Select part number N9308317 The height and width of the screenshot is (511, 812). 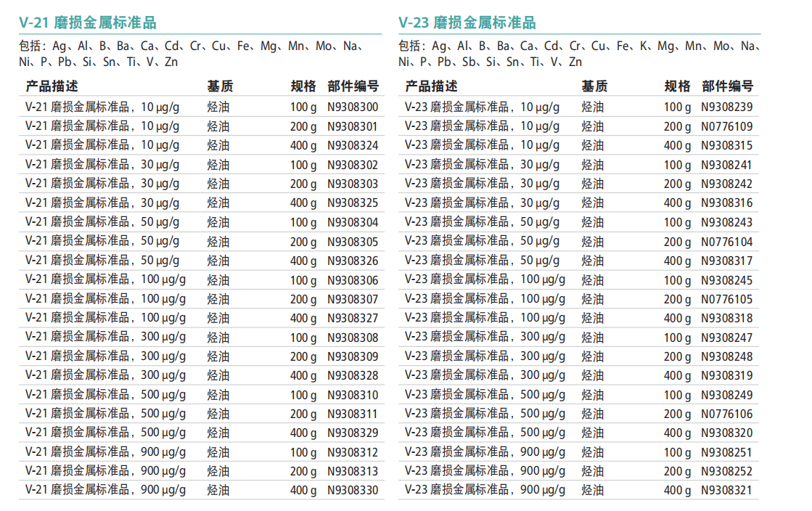[x=727, y=261]
